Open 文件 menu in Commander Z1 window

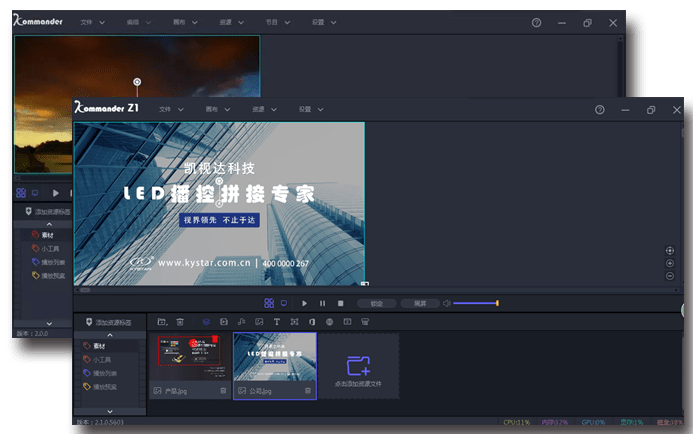pos(171,108)
